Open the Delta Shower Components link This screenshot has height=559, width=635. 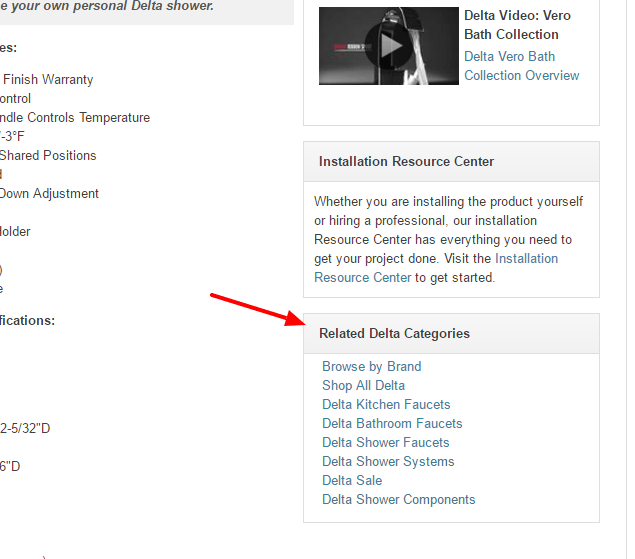pos(398,499)
